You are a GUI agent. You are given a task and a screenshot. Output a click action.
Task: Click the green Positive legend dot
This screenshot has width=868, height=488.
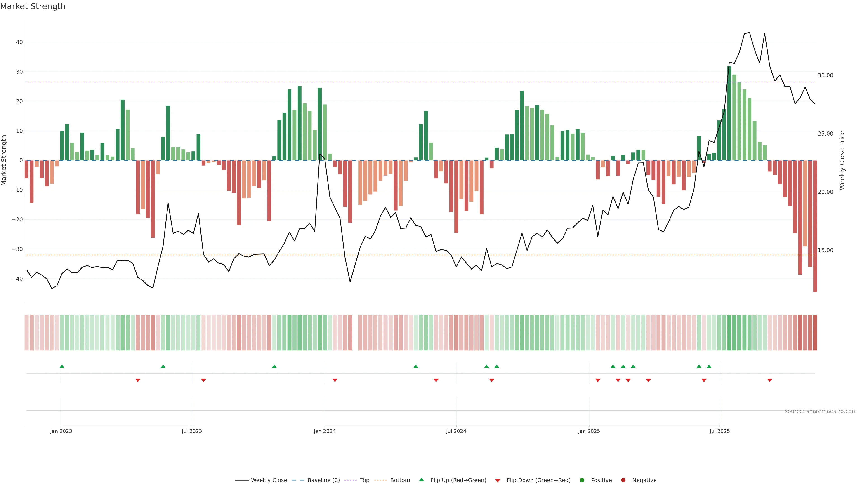coord(582,480)
